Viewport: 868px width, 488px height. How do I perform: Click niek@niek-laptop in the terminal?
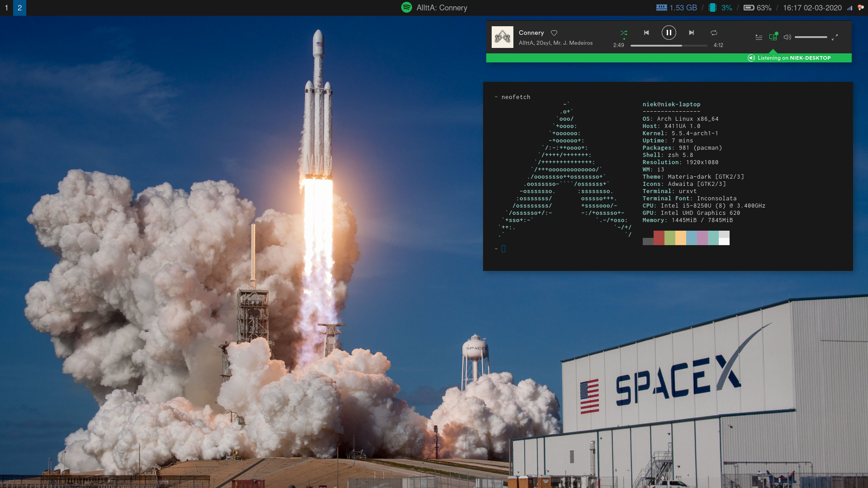click(671, 104)
